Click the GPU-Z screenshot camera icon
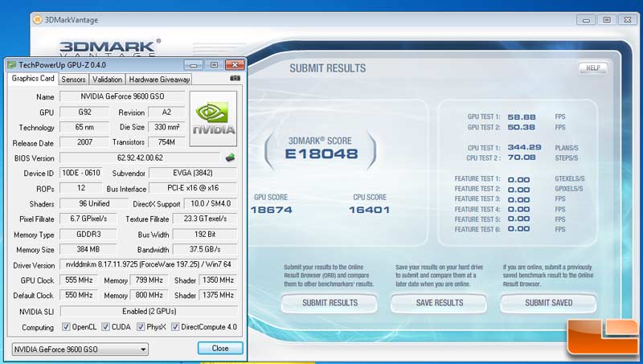The height and width of the screenshot is (364, 643). [x=235, y=80]
